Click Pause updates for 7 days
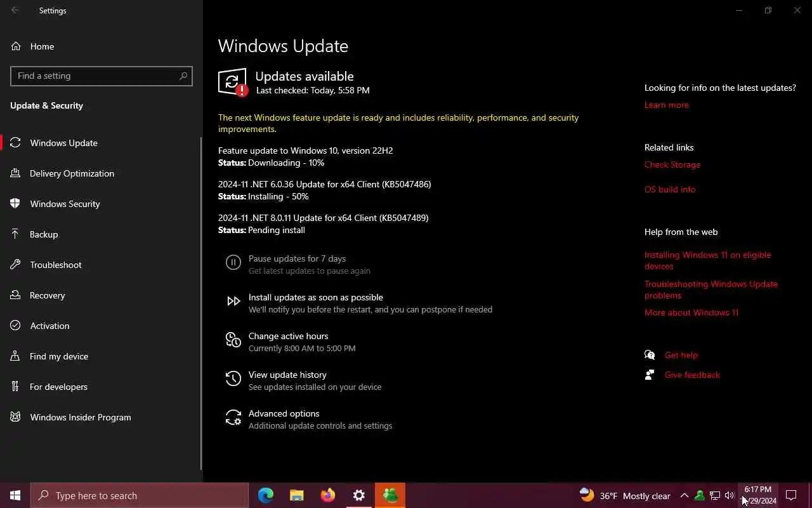812x508 pixels. [297, 258]
